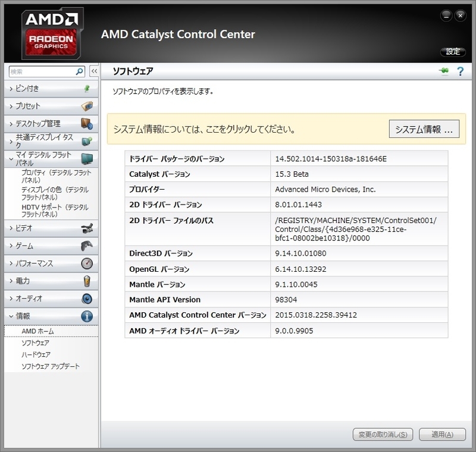The image size is (476, 452).
Task: Open ディスプレイの色 (デジタル フラットパネル) page
Action: click(x=55, y=193)
